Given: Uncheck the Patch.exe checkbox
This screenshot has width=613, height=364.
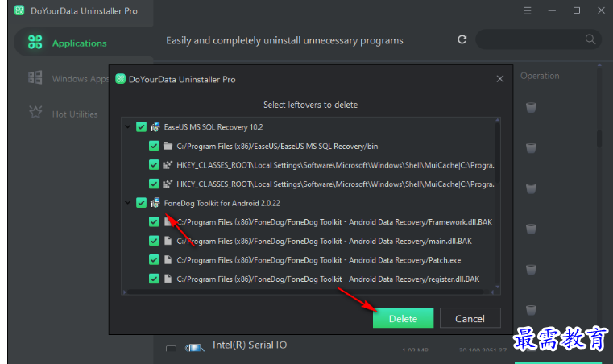Looking at the screenshot, I should 154,259.
